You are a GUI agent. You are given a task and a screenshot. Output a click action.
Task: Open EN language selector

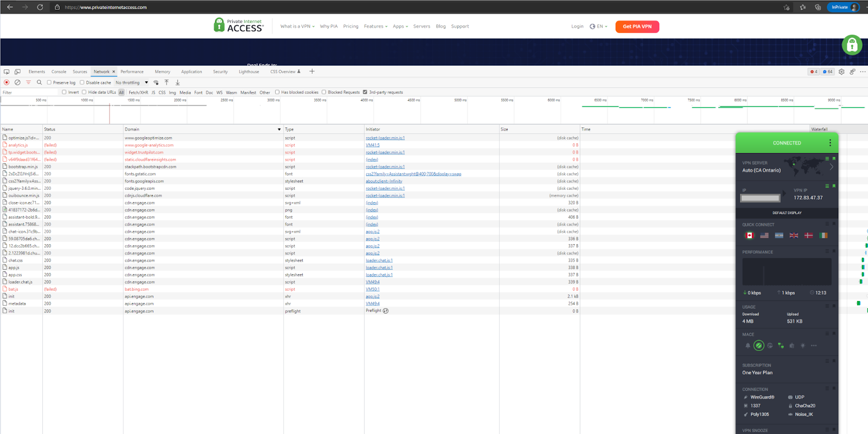point(598,26)
